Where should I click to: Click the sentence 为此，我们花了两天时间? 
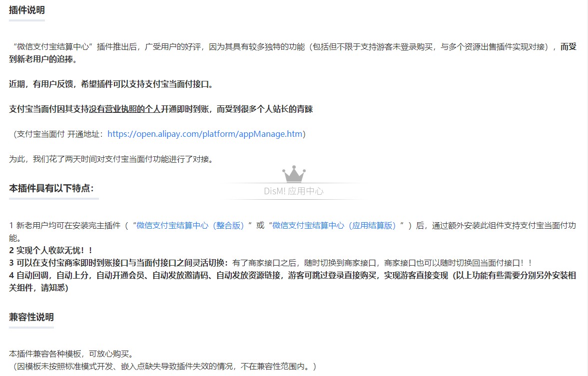[111, 159]
